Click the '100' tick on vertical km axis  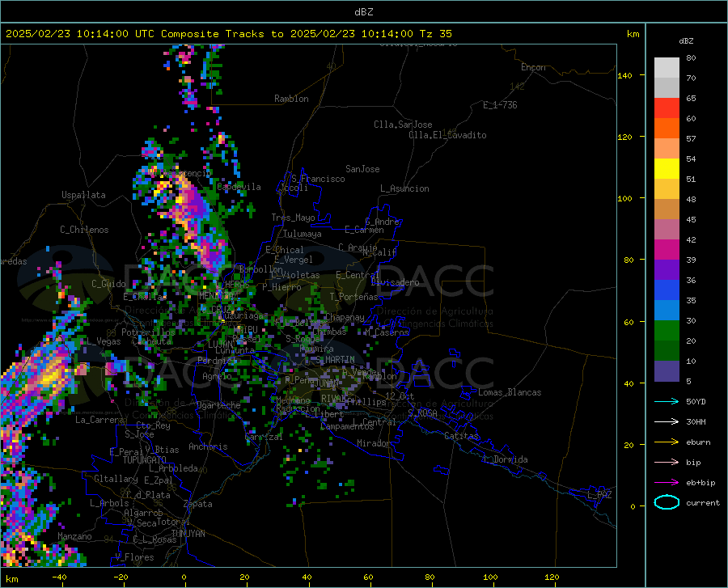tap(624, 199)
